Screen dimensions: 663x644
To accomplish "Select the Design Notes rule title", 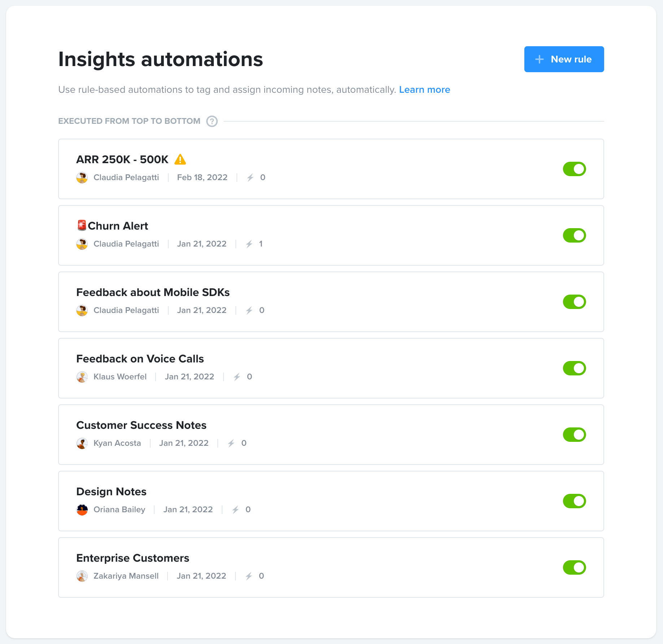I will pos(111,492).
